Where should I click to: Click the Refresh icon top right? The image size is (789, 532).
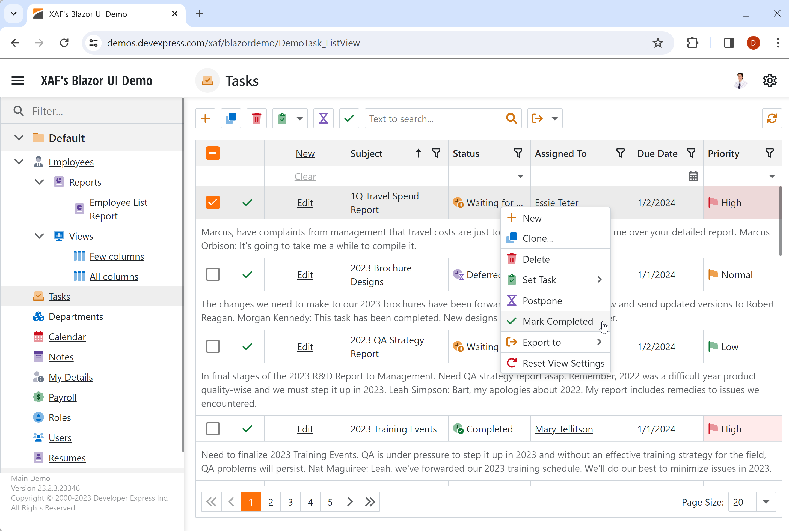pyautogui.click(x=772, y=118)
